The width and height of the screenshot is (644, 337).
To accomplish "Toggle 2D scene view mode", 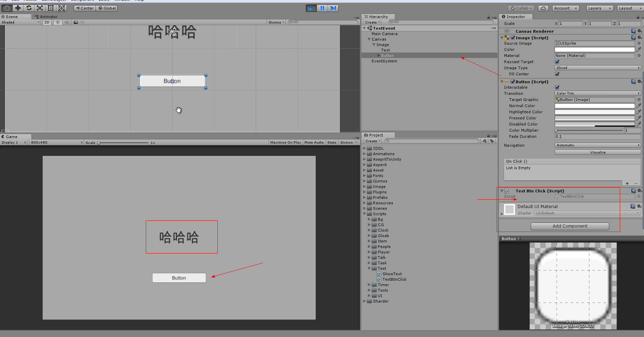I will click(47, 22).
